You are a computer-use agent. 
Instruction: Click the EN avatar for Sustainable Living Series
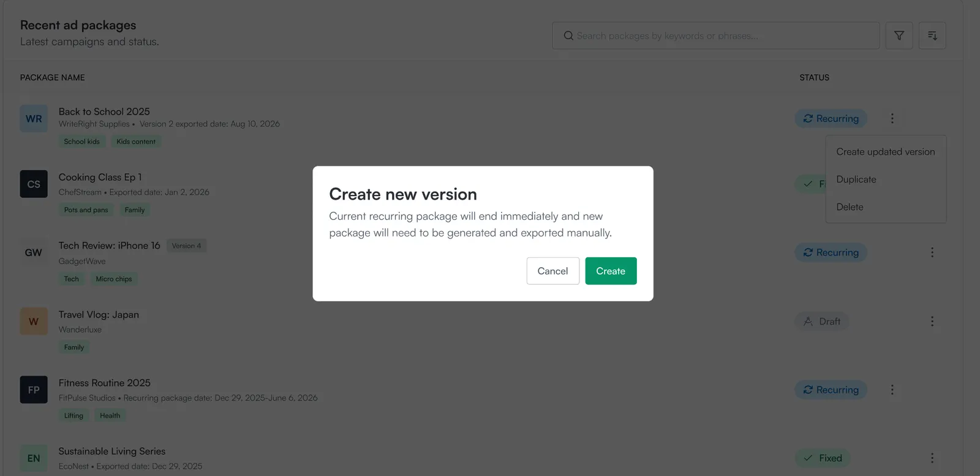pyautogui.click(x=34, y=458)
